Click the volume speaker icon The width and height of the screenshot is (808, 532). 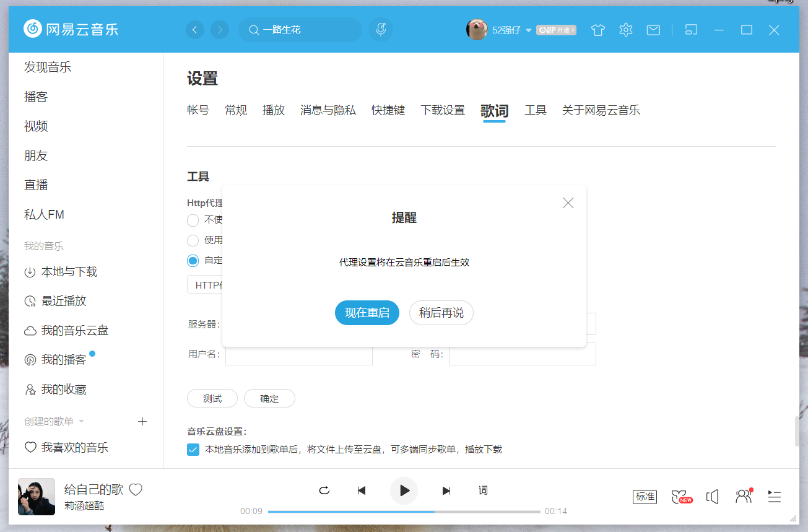713,497
